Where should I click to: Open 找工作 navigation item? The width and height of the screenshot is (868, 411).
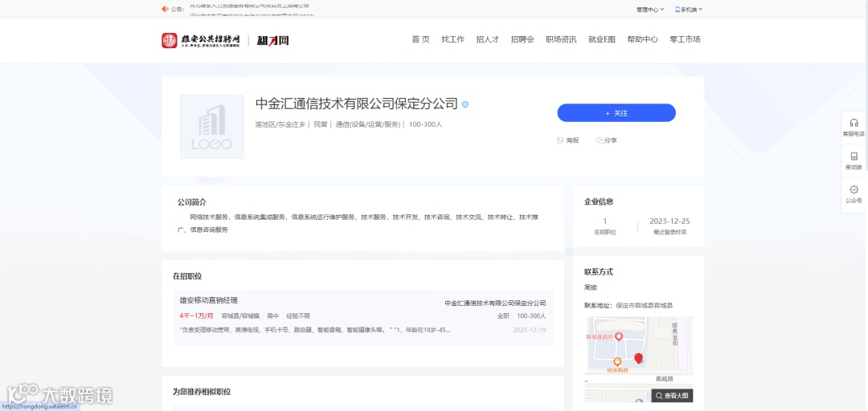point(452,39)
